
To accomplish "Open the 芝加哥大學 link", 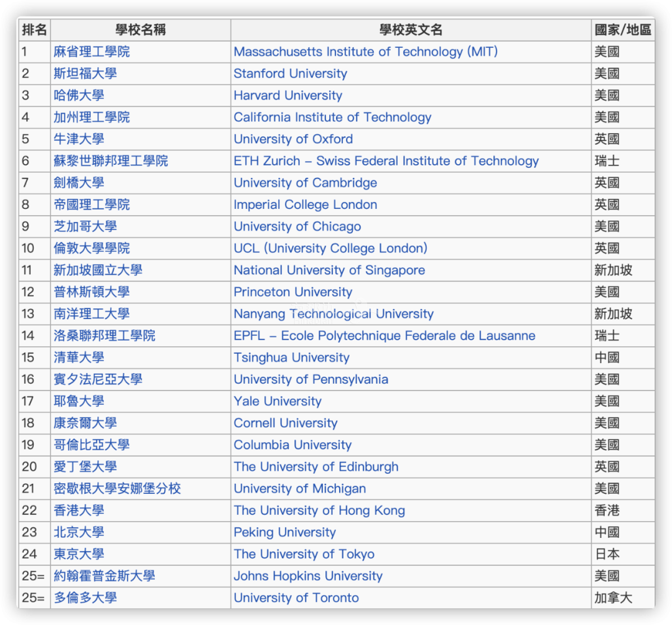I will click(85, 226).
